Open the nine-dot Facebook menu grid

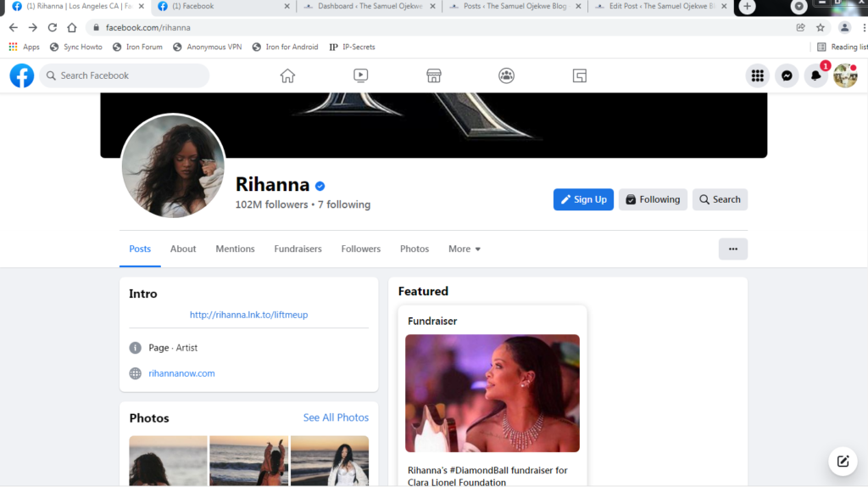(757, 76)
